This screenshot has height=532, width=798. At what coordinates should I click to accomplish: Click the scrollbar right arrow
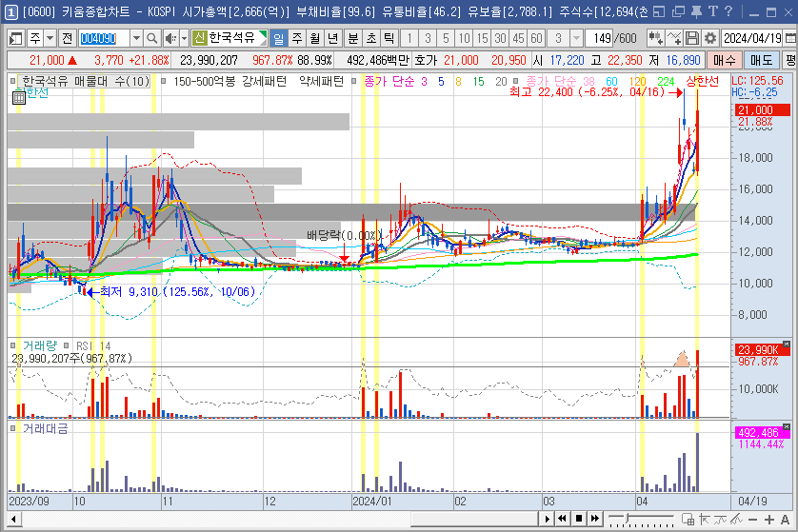[547, 520]
